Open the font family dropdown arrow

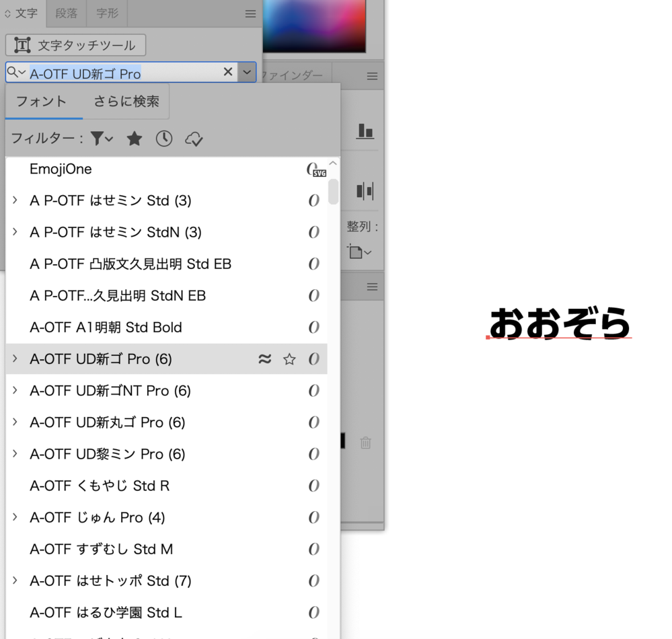point(247,72)
